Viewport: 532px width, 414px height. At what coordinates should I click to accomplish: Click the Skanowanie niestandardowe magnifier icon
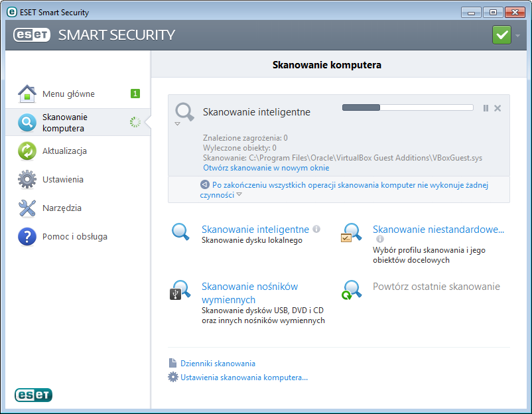click(x=352, y=232)
